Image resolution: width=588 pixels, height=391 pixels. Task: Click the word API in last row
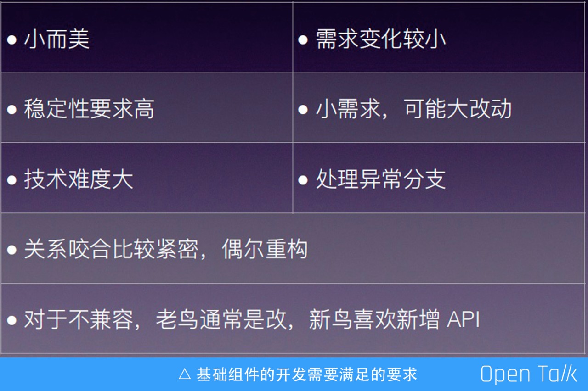tap(464, 319)
